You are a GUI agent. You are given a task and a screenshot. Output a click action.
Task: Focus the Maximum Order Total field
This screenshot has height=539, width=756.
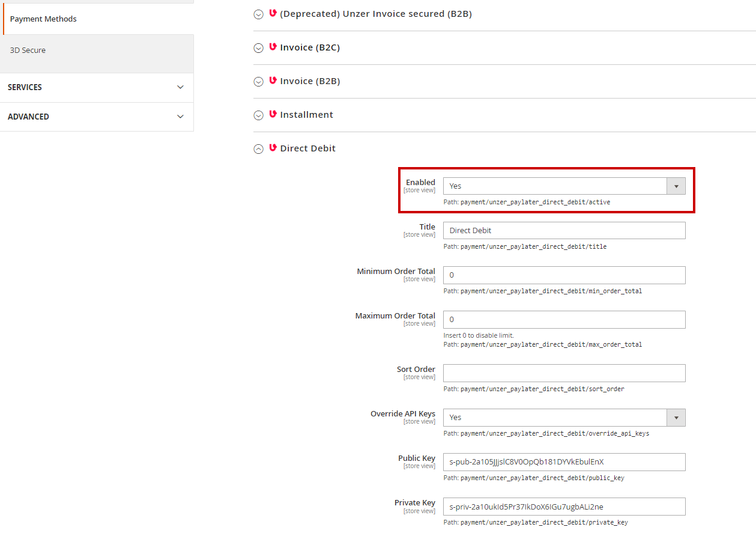[x=564, y=320]
